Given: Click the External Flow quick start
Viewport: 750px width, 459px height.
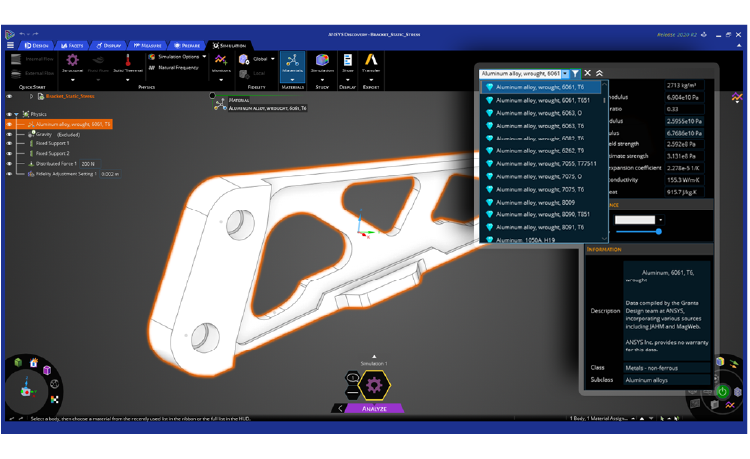Looking at the screenshot, I should click(33, 73).
